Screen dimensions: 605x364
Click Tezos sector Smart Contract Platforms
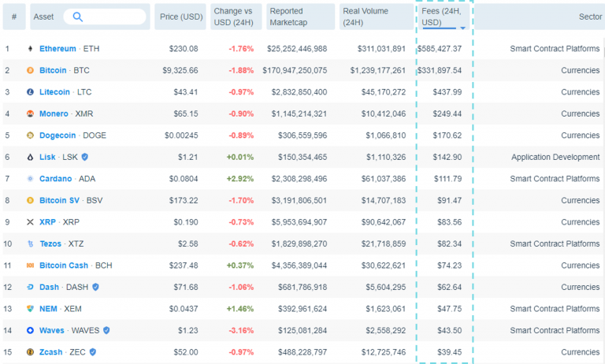click(x=555, y=243)
